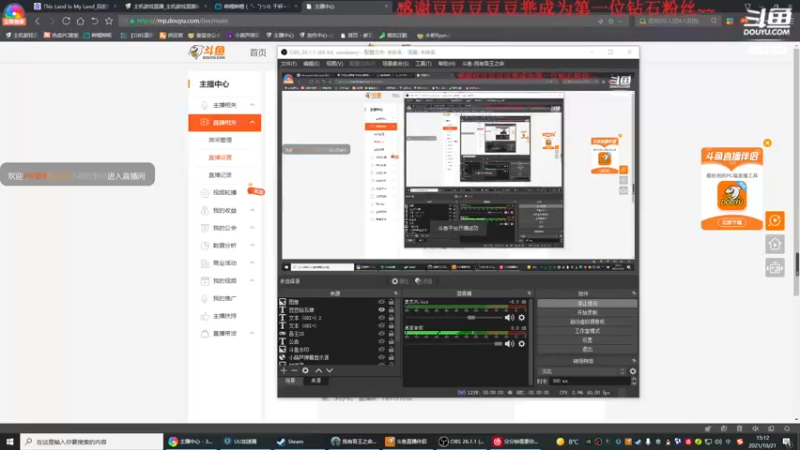Open scene transition settings gear
The image size is (800, 450).
click(x=633, y=371)
